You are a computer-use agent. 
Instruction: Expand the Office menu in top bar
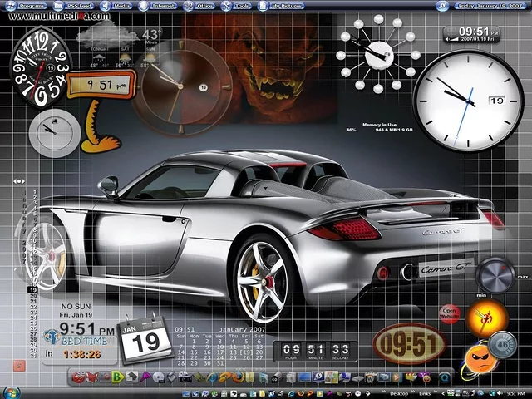[201, 6]
